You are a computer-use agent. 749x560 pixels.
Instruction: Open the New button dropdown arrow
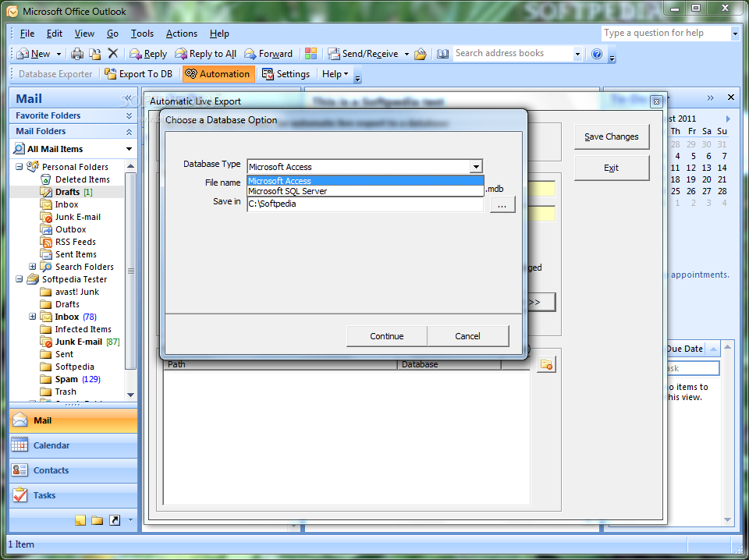pos(59,54)
